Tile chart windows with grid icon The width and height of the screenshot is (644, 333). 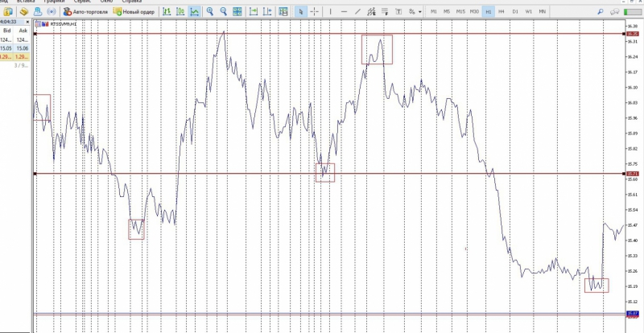coord(237,11)
